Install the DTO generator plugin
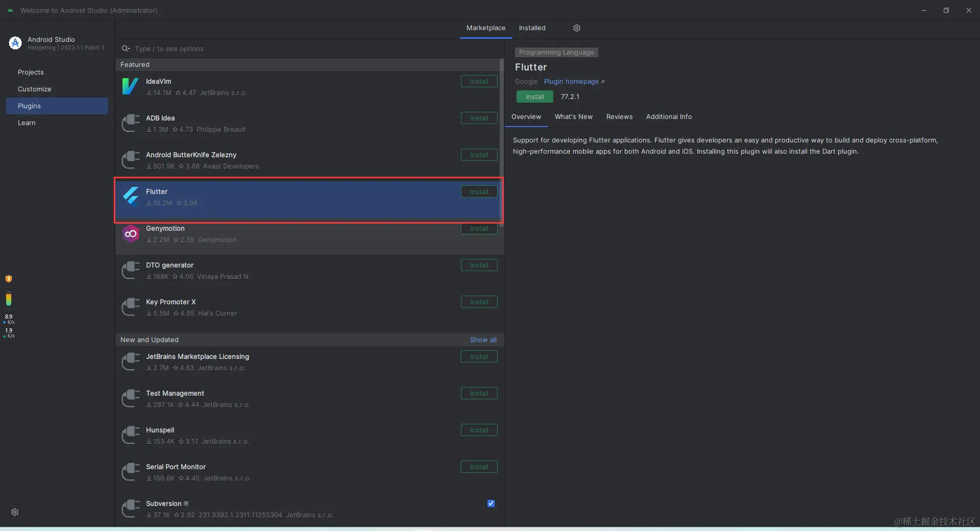The width and height of the screenshot is (980, 531). click(x=479, y=265)
